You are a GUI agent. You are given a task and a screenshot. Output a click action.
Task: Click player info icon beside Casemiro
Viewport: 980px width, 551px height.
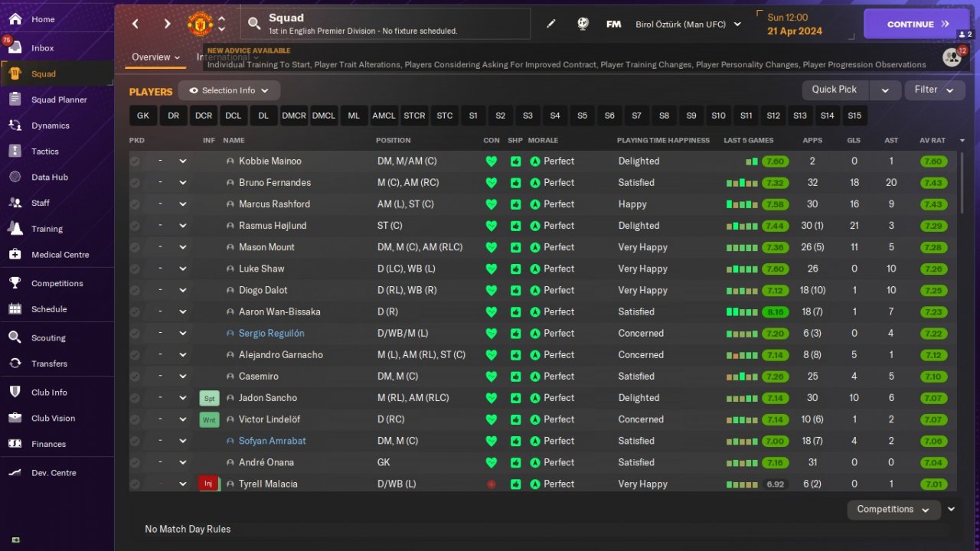point(230,377)
